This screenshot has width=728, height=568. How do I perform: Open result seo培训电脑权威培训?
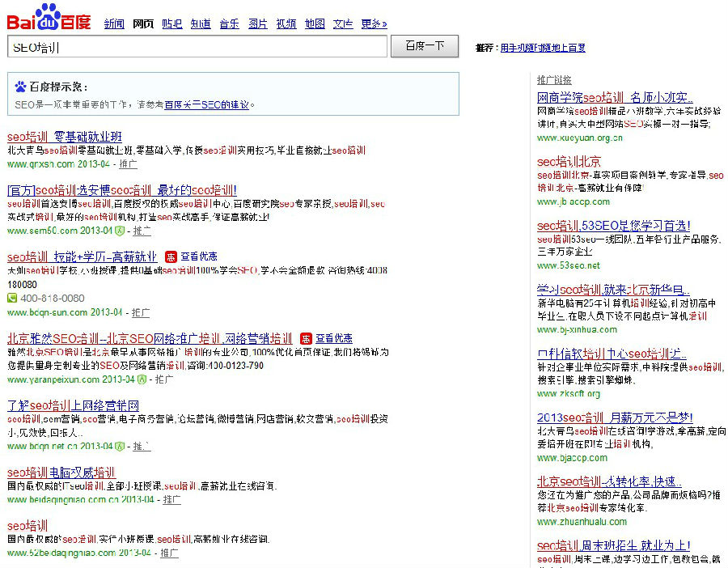click(x=61, y=473)
